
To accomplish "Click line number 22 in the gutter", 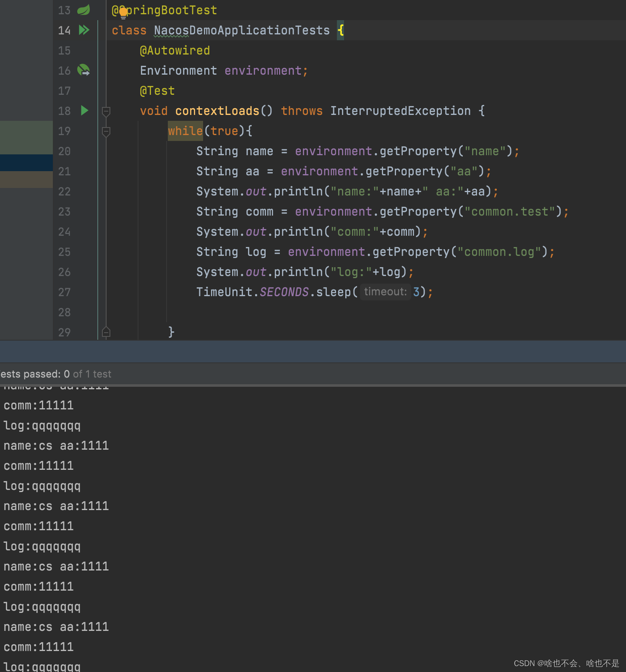I will [64, 192].
